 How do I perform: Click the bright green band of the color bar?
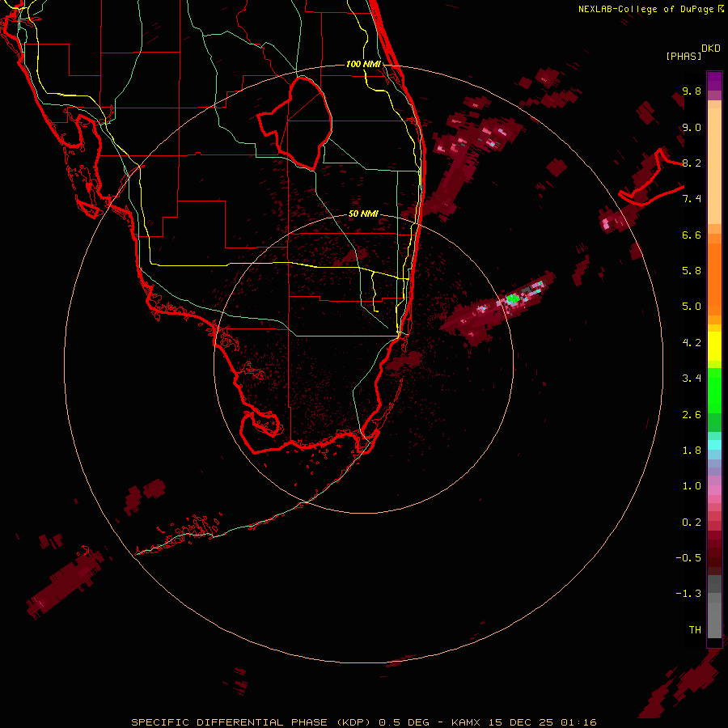click(714, 390)
